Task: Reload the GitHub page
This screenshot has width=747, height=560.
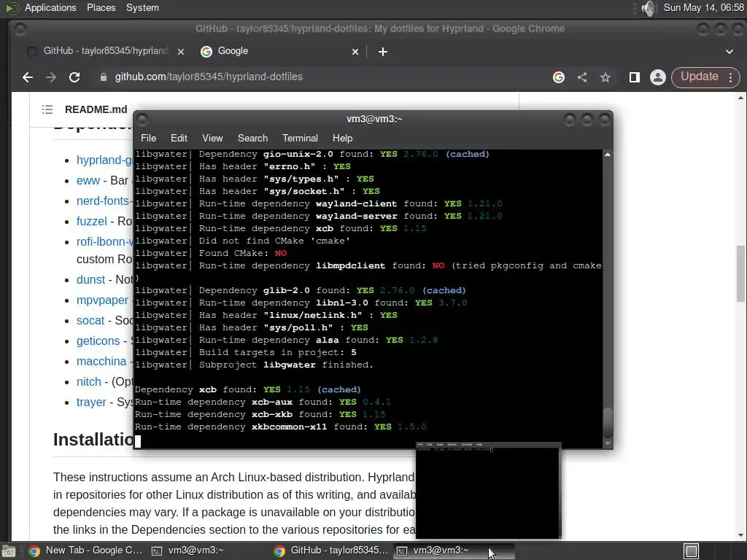Action: click(x=74, y=77)
